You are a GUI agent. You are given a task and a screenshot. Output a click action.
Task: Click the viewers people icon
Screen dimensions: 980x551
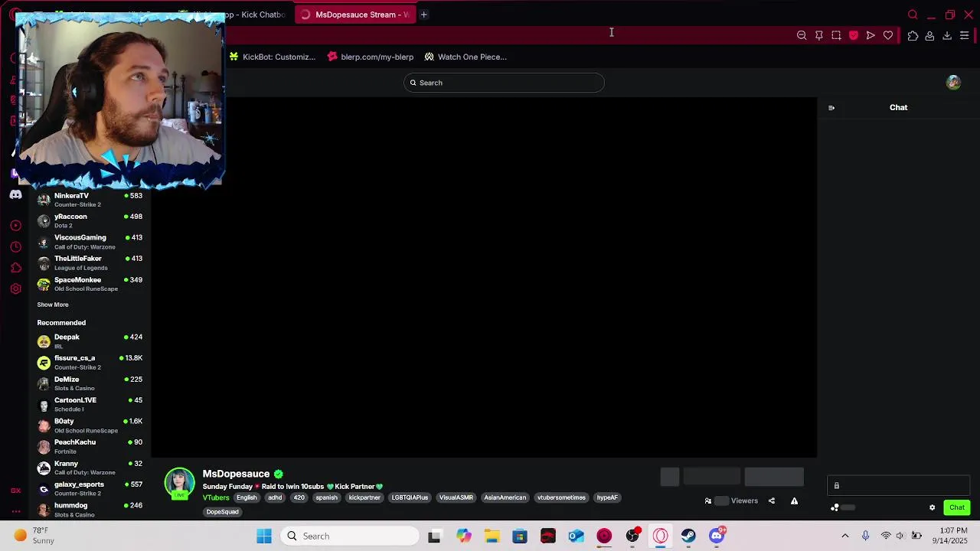[708, 501]
